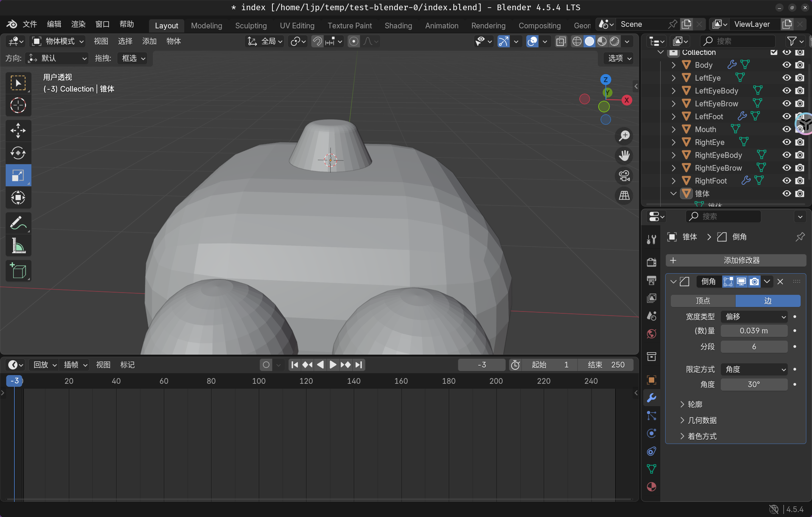Select the 顶点 bevel mode button
This screenshot has height=517, width=812.
[703, 301]
